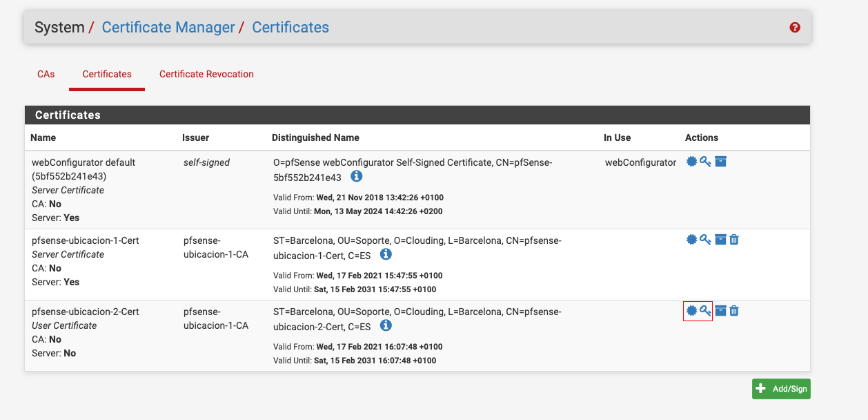Show info icon details for ubicacion-1-Cert
The height and width of the screenshot is (420, 868).
point(386,254)
